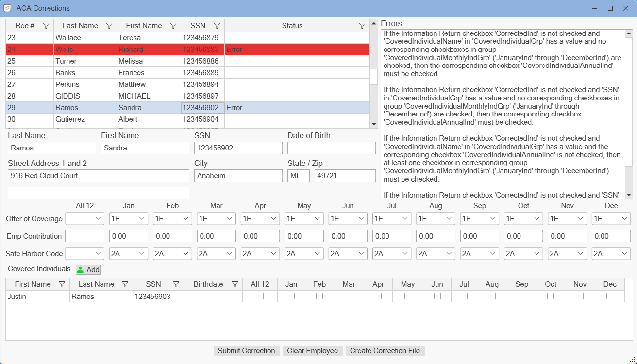Viewport: 637px width, 364px height.
Task: Check Feb box for Justin Ramos
Action: 319,296
